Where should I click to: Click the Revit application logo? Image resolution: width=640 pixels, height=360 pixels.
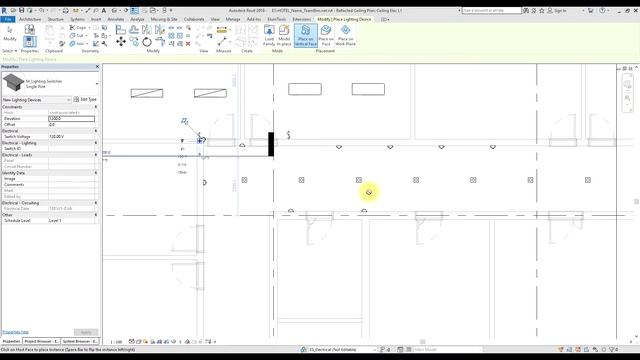click(4, 10)
